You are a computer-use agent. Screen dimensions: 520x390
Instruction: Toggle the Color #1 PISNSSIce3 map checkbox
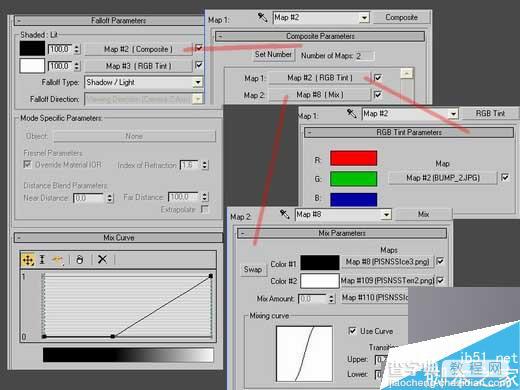pos(440,261)
